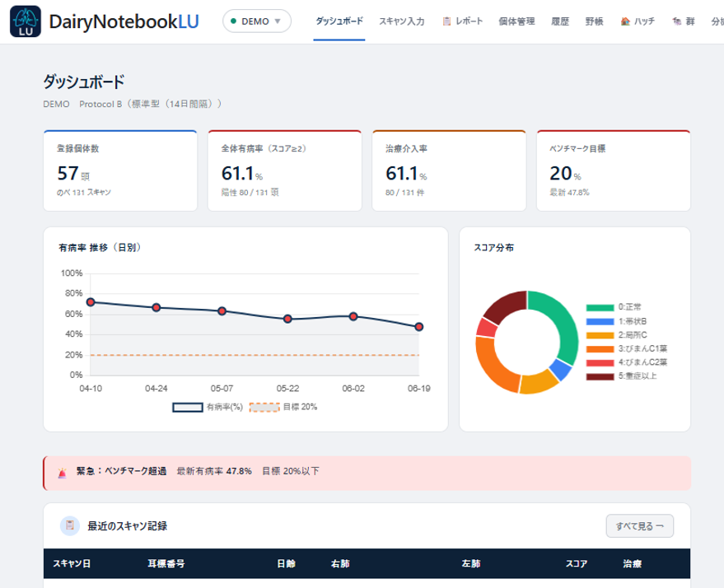Open the レポート tab
This screenshot has width=724, height=588.
463,21
